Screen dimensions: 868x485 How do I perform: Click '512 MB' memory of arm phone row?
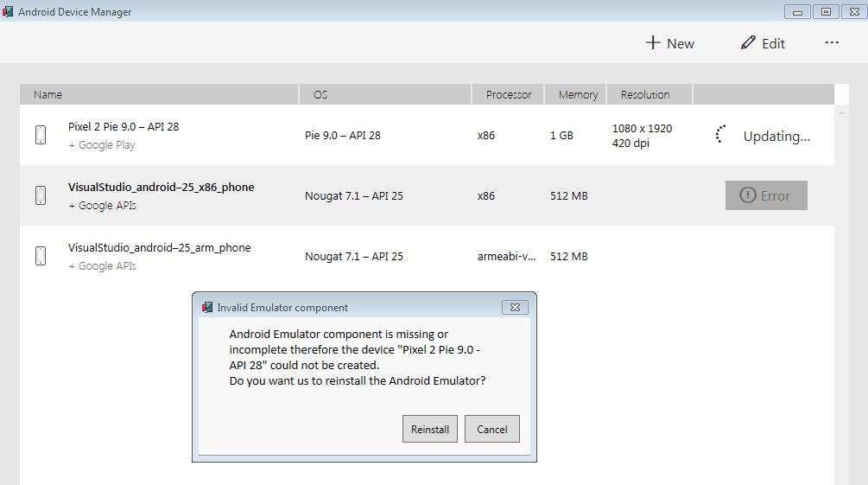pyautogui.click(x=568, y=256)
